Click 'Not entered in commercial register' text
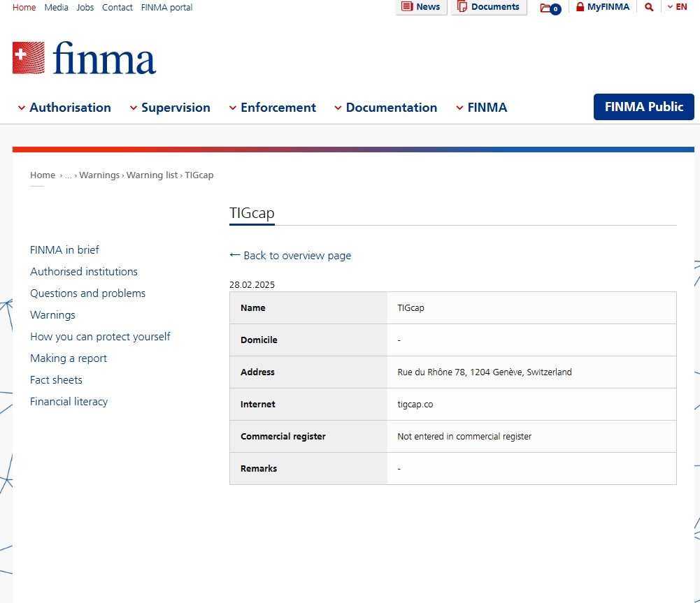 [x=464, y=436]
